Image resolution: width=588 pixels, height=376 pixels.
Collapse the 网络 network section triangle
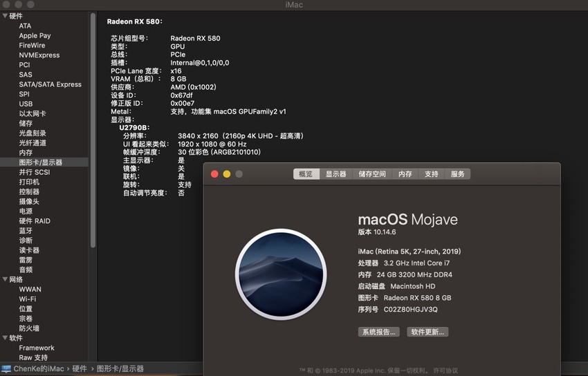pyautogui.click(x=5, y=279)
